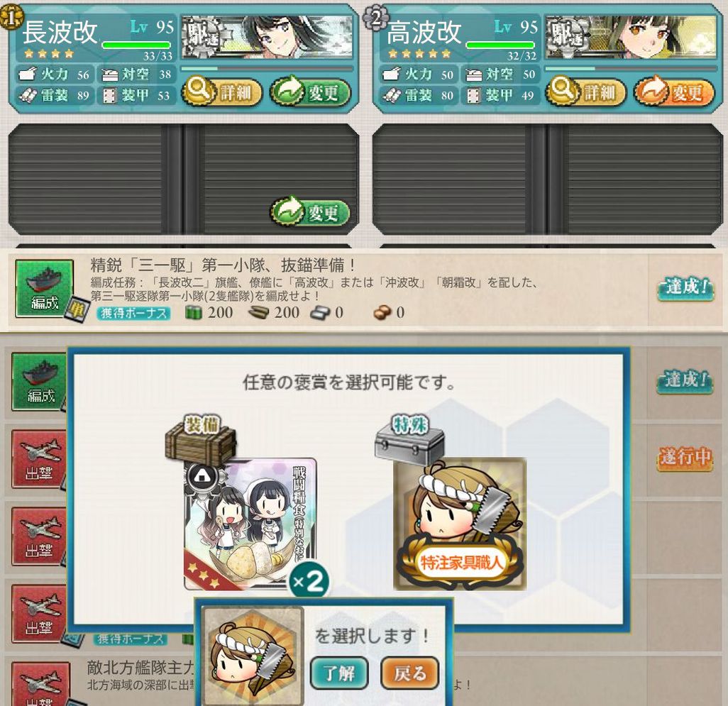
Task: Click orange 変更 button for 高波改
Action: click(x=674, y=92)
